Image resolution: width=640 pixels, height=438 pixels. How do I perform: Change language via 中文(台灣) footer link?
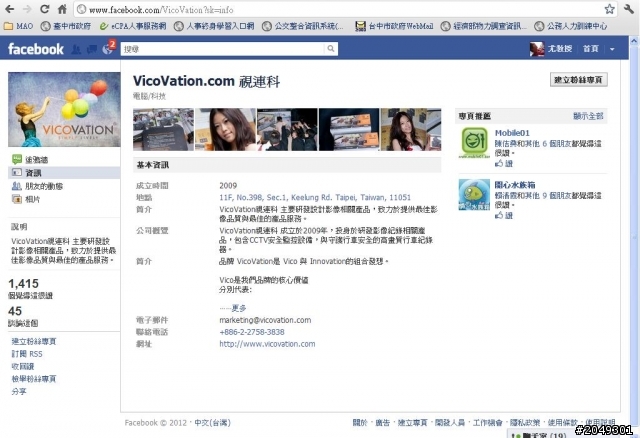point(212,423)
